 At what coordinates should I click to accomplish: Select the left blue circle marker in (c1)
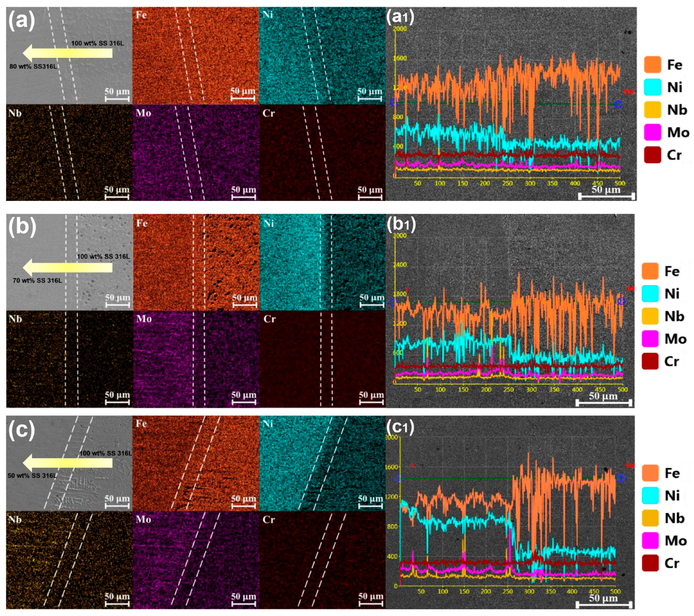pyautogui.click(x=399, y=478)
